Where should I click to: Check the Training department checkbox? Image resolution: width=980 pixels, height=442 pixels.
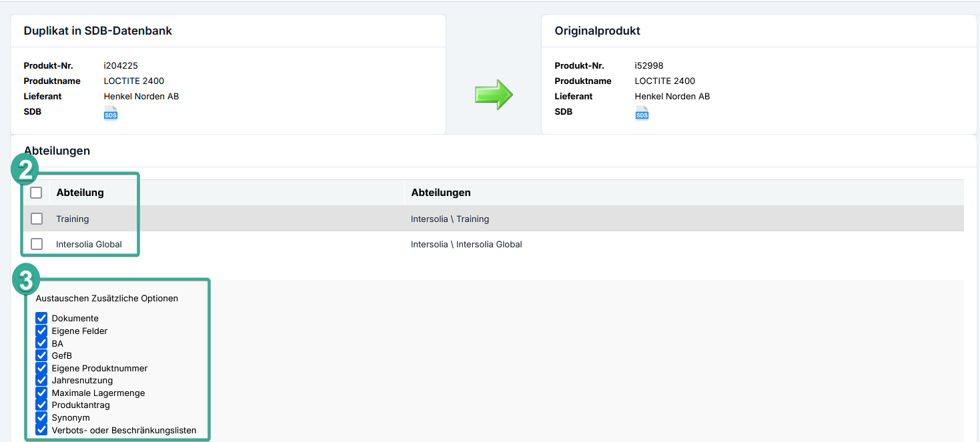point(37,219)
